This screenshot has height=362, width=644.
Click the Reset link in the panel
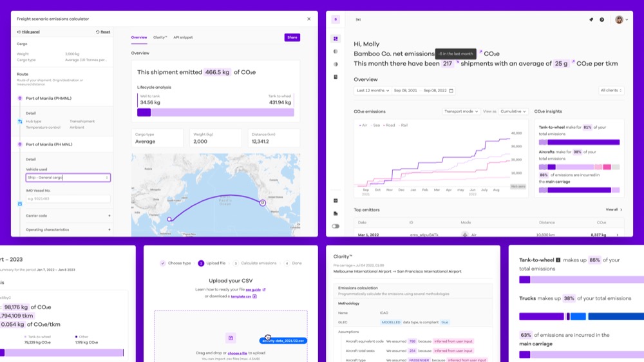[103, 32]
